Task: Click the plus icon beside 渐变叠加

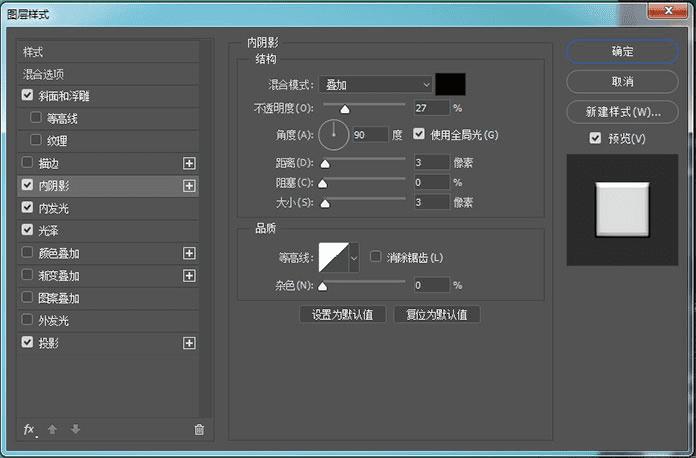Action: point(189,276)
